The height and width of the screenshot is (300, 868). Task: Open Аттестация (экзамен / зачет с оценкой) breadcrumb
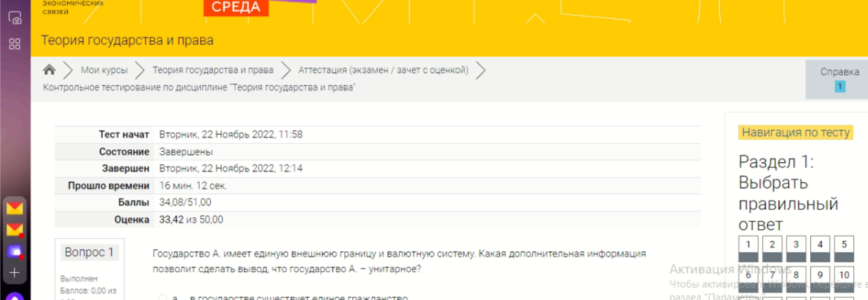point(383,70)
